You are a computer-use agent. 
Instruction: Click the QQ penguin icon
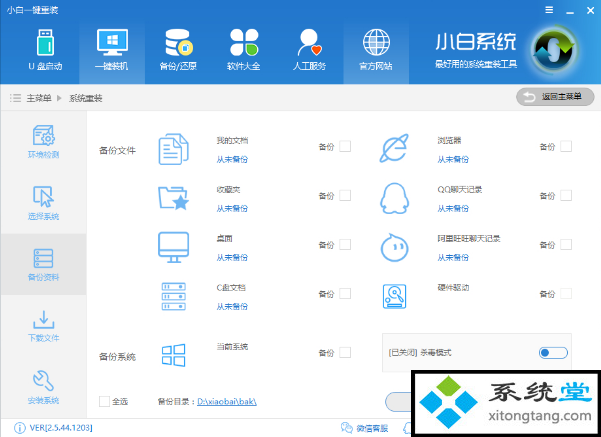[394, 198]
